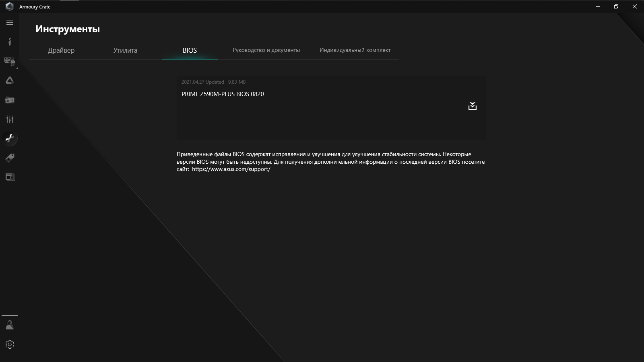Close the Armoury Crate window
The height and width of the screenshot is (362, 644).
coord(635,6)
